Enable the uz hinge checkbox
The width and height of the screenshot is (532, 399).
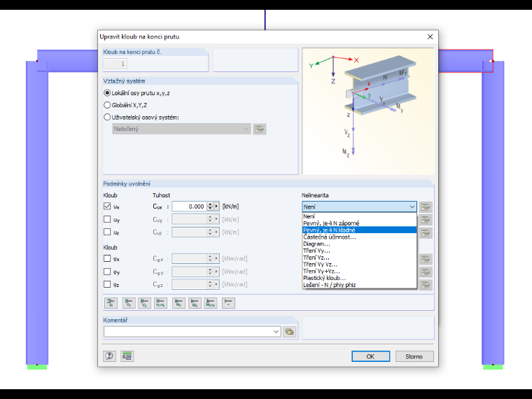107,232
